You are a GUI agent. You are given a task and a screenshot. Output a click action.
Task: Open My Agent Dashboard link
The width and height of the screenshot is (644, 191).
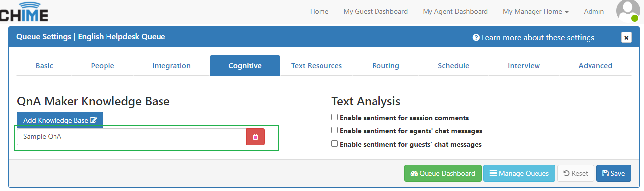[x=455, y=11]
